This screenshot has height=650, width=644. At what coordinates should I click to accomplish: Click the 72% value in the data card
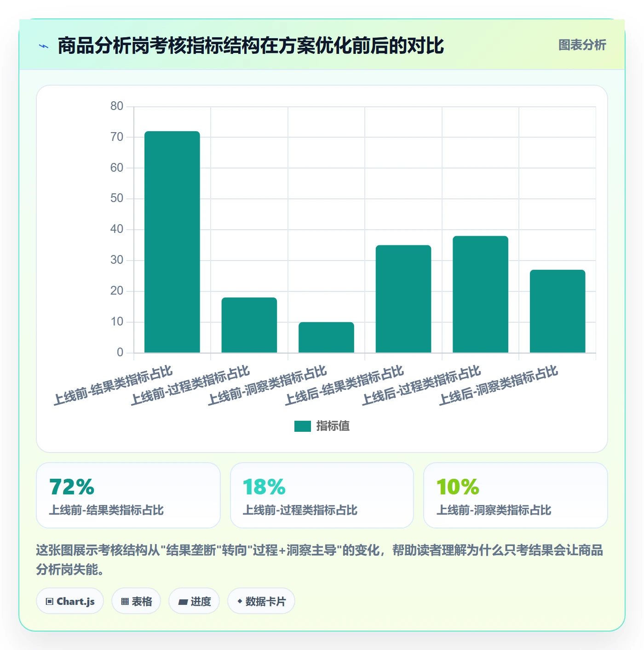[x=72, y=487]
